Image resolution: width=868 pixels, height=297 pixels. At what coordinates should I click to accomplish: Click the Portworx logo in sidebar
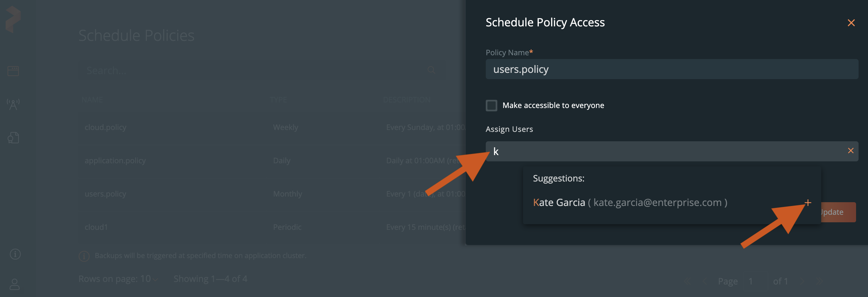tap(13, 19)
